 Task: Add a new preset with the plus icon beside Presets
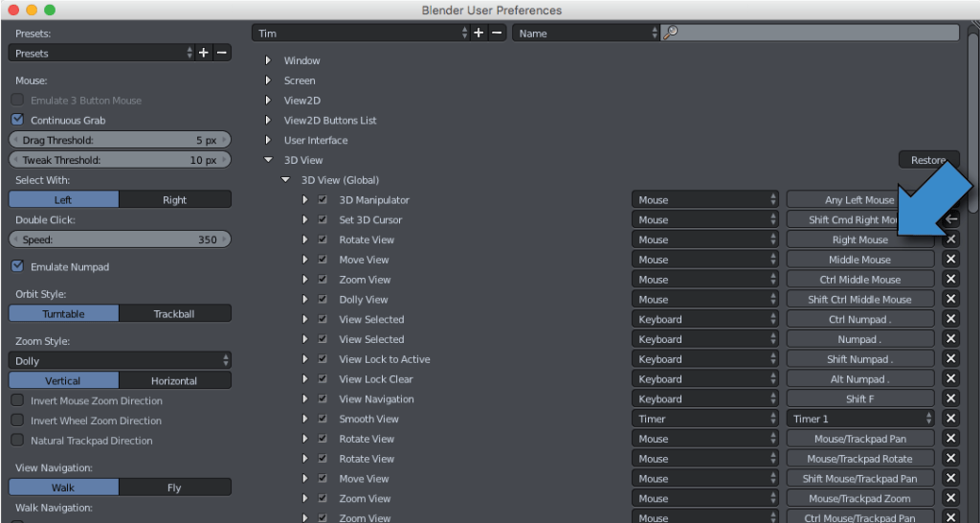pos(203,54)
